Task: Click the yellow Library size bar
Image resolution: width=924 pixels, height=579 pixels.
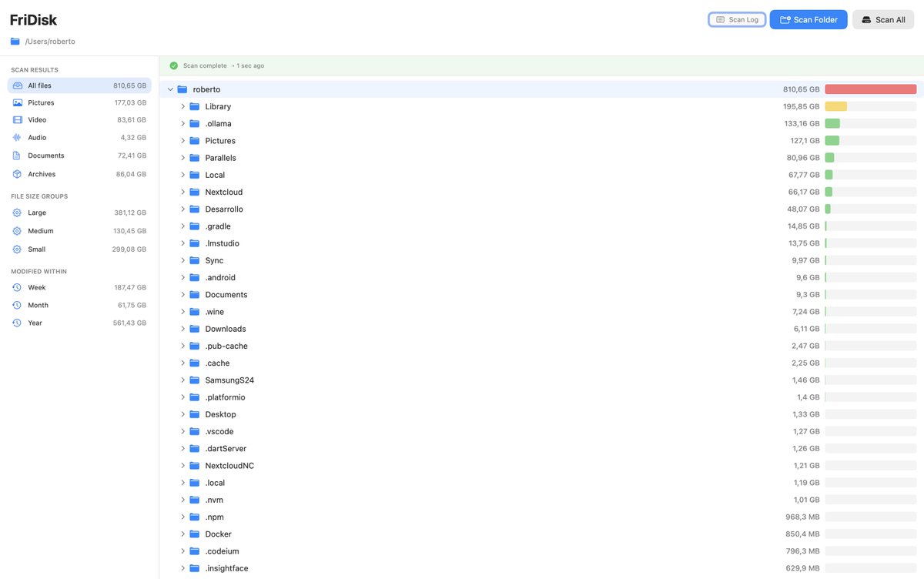Action: (836, 106)
